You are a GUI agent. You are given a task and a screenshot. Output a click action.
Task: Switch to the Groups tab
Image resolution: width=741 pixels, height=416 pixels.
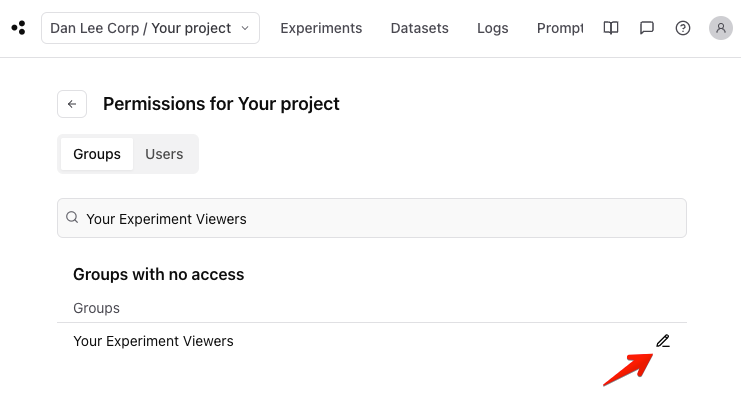coord(97,154)
